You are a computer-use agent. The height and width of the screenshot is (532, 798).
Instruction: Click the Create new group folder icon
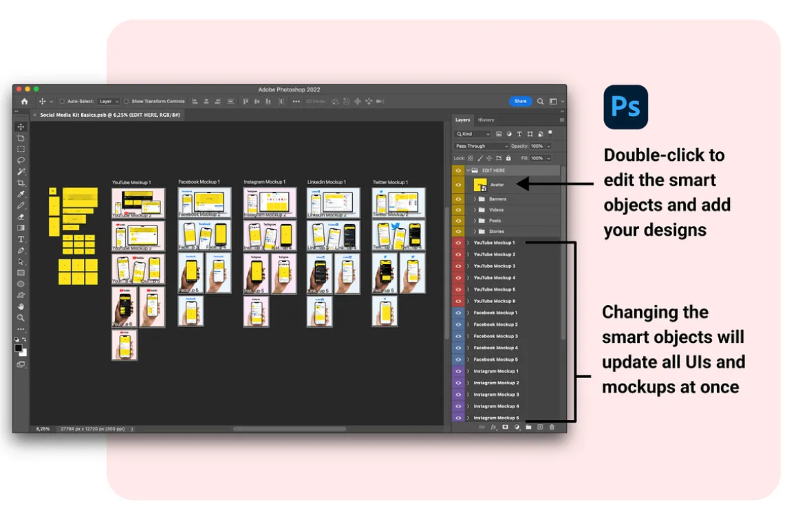(x=529, y=428)
